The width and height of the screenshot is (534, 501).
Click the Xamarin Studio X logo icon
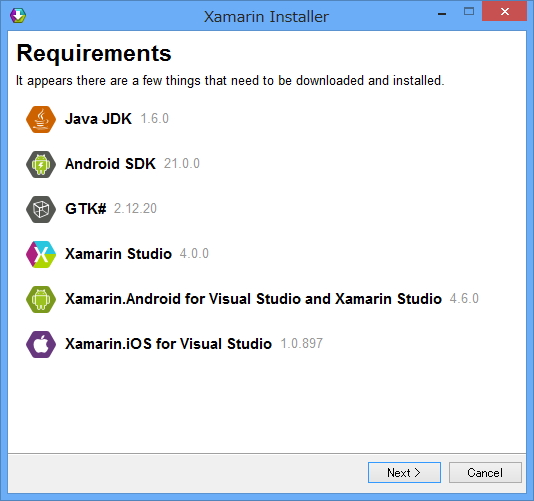point(41,254)
